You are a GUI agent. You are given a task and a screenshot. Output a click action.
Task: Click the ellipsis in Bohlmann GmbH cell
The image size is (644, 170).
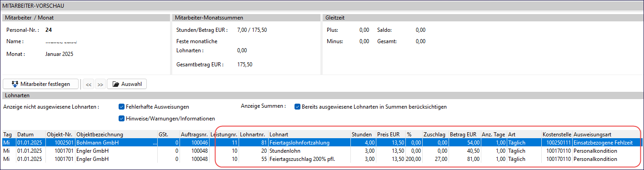(155, 144)
